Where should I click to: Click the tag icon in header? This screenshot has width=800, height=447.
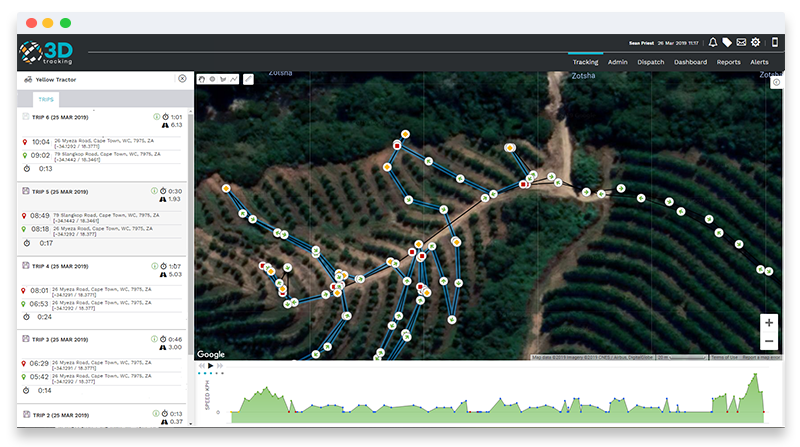click(727, 43)
